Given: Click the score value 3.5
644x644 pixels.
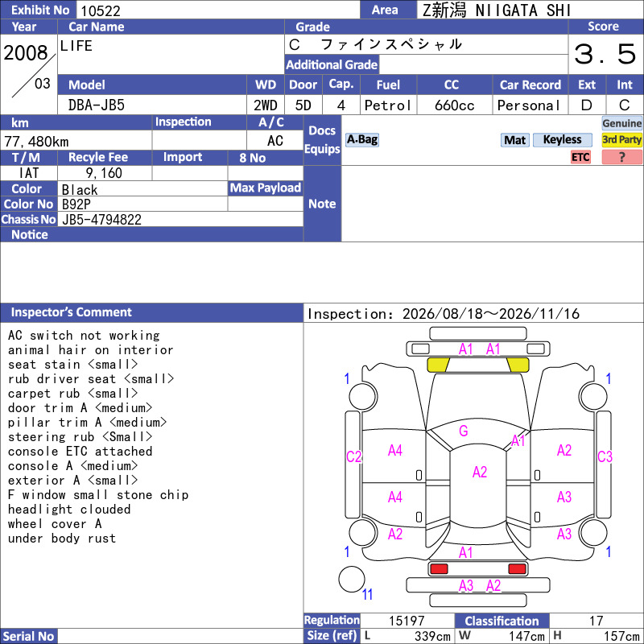Looking at the screenshot, I should [605, 54].
